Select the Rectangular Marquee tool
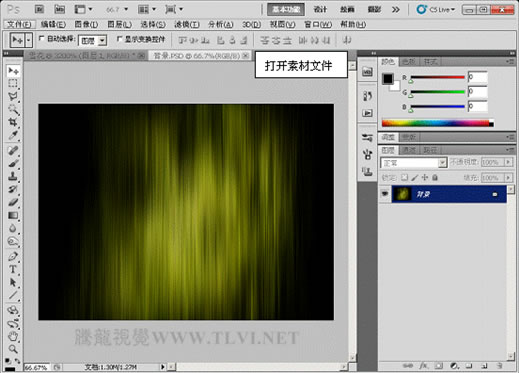519x373 pixels. pos(13,83)
